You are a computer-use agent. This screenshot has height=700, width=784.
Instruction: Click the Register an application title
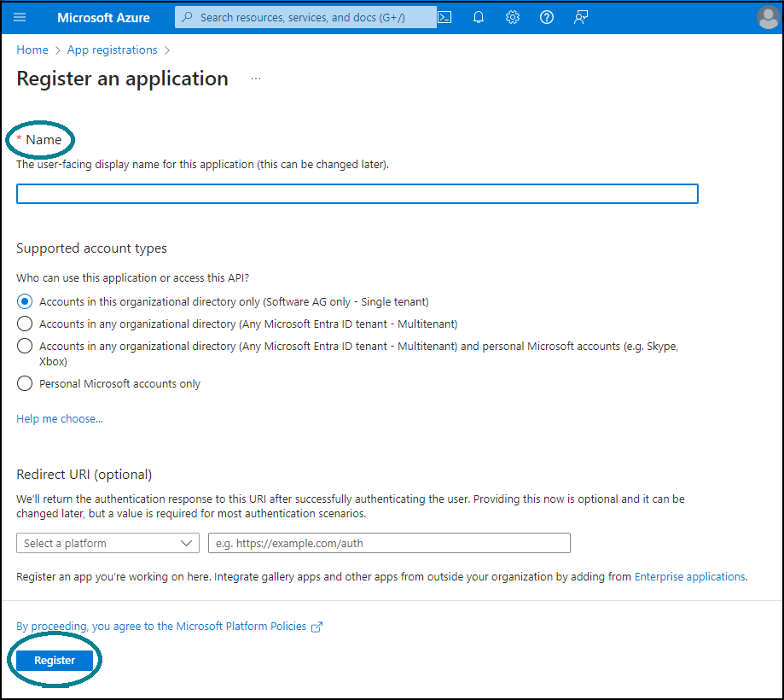(123, 79)
